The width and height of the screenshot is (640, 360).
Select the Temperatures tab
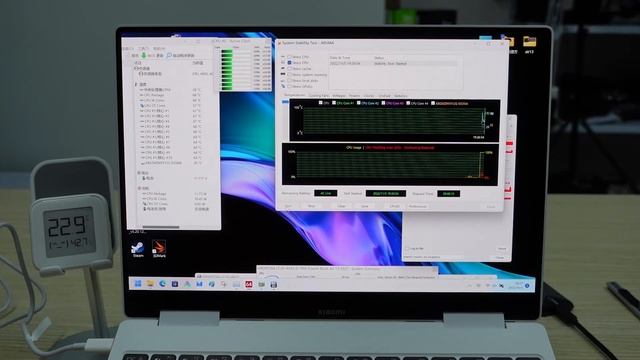click(x=294, y=96)
